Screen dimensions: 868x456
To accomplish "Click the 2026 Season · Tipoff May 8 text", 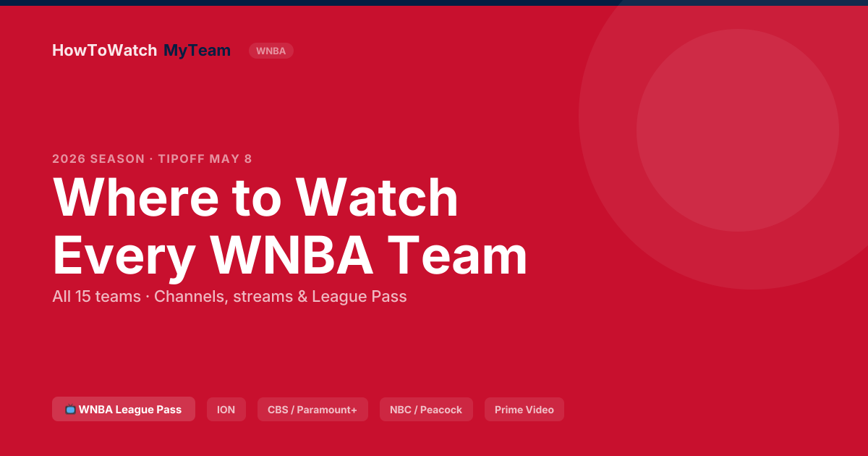I will [x=153, y=159].
